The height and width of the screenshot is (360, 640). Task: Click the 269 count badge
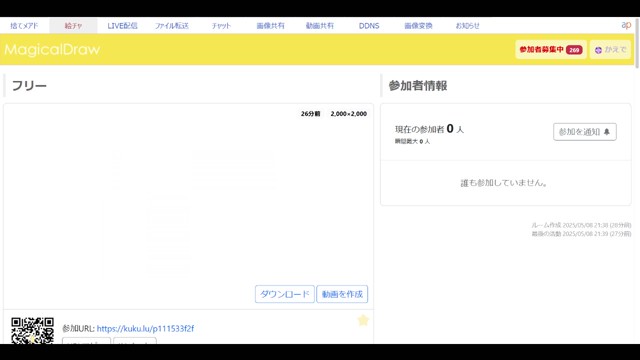click(x=574, y=50)
